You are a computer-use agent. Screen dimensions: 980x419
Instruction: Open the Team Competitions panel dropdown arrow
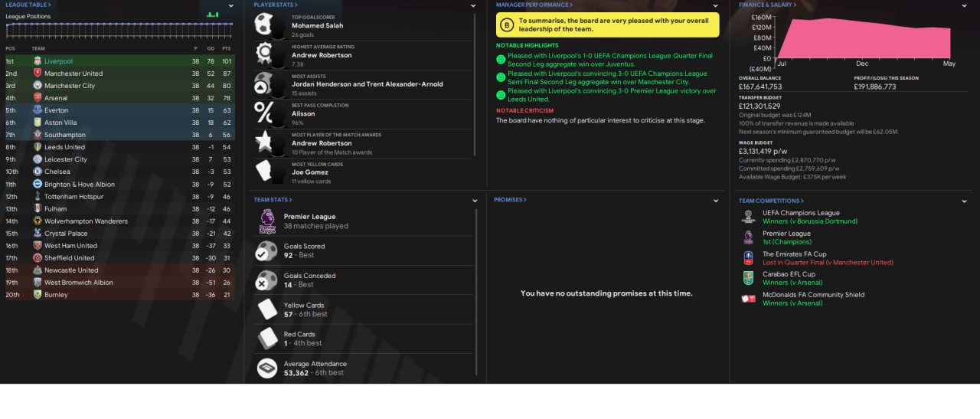tap(964, 201)
